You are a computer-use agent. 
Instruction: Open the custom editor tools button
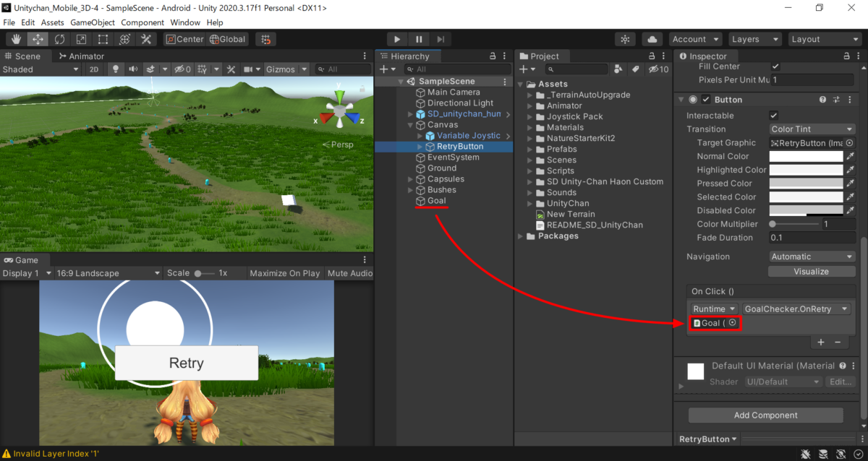[x=146, y=39]
